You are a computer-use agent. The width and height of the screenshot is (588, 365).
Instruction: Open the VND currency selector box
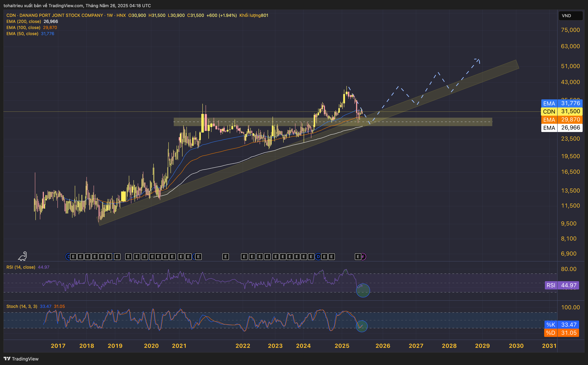(570, 16)
